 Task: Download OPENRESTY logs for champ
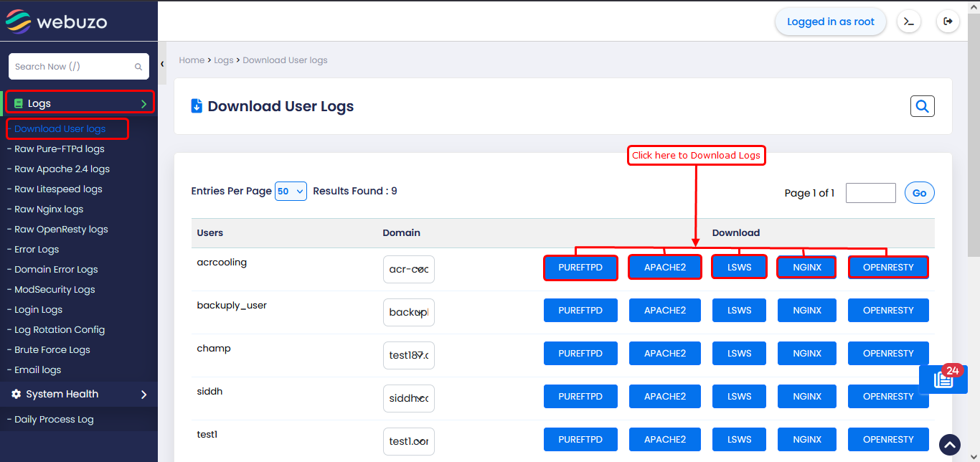click(x=888, y=354)
